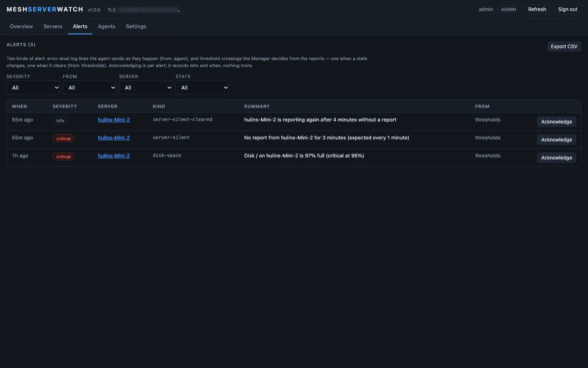Acknowledge the disk-space alert
The width and height of the screenshot is (588, 368).
coord(557,158)
